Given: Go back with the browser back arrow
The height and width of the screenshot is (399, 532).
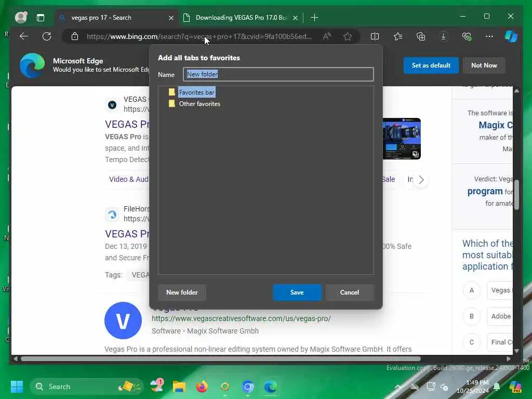Looking at the screenshot, I should [24, 36].
